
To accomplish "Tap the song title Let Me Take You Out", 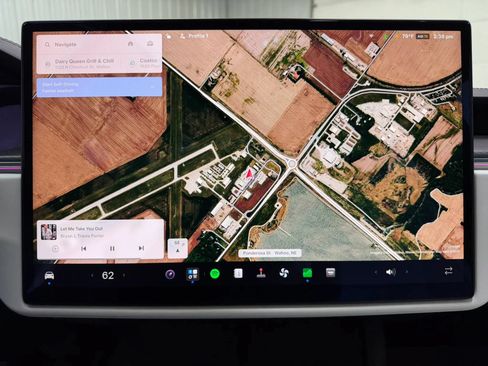I will 81,229.
